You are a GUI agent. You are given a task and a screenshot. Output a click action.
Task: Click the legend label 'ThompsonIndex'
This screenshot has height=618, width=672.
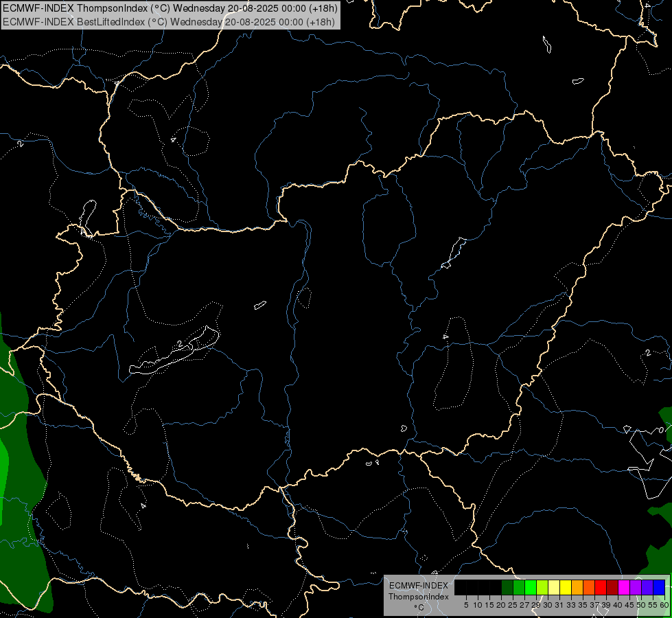tap(419, 597)
